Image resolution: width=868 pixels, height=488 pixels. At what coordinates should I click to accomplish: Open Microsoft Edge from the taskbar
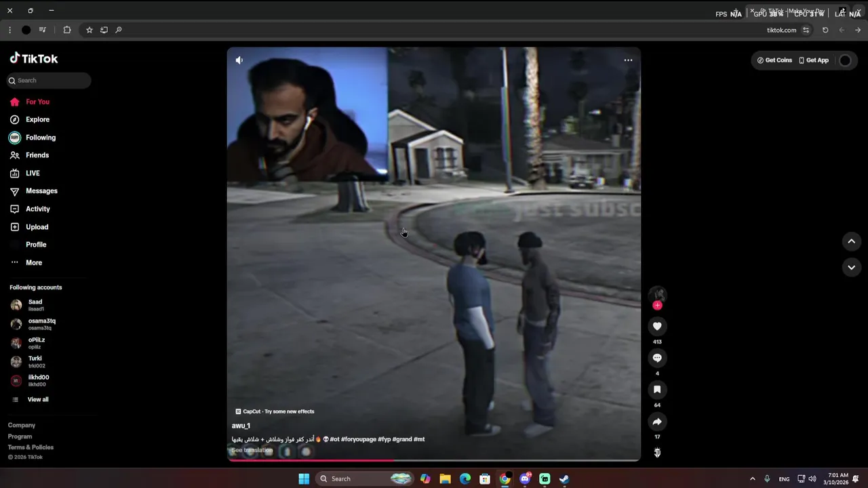pyautogui.click(x=465, y=479)
